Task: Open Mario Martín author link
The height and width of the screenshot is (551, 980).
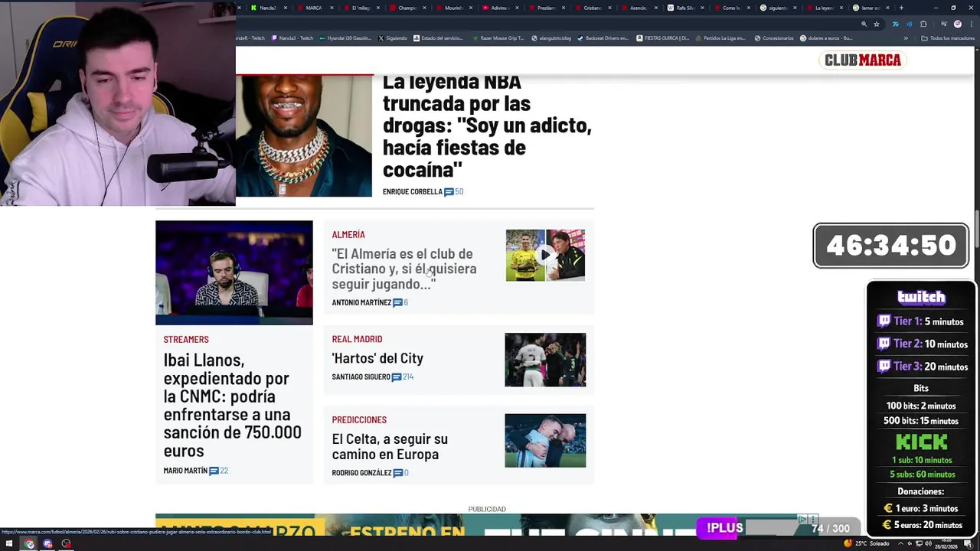Action: point(185,471)
